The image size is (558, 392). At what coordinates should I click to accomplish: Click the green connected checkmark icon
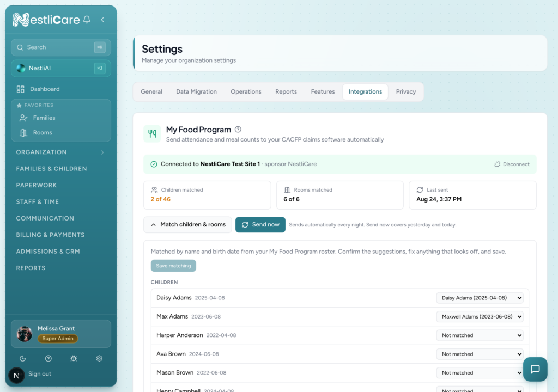tap(154, 164)
